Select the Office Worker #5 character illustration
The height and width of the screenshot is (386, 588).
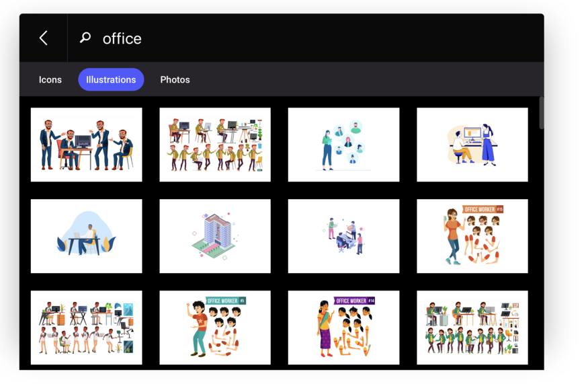coord(215,327)
